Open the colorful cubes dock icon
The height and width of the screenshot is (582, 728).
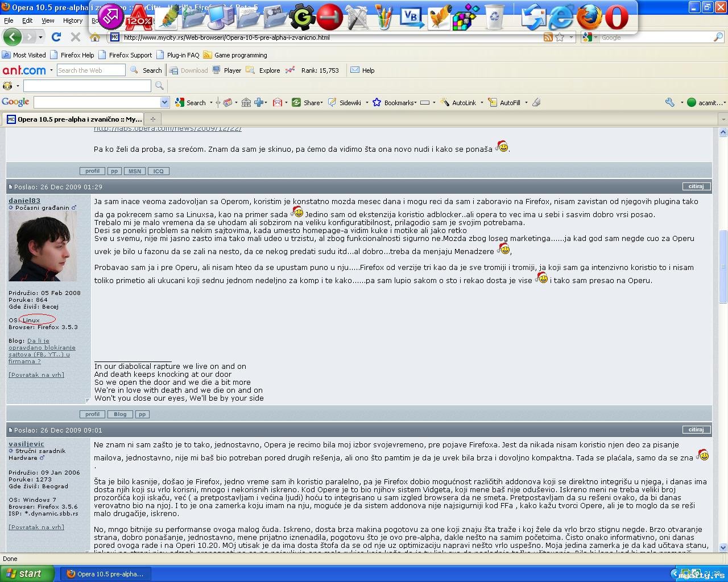[x=466, y=17]
